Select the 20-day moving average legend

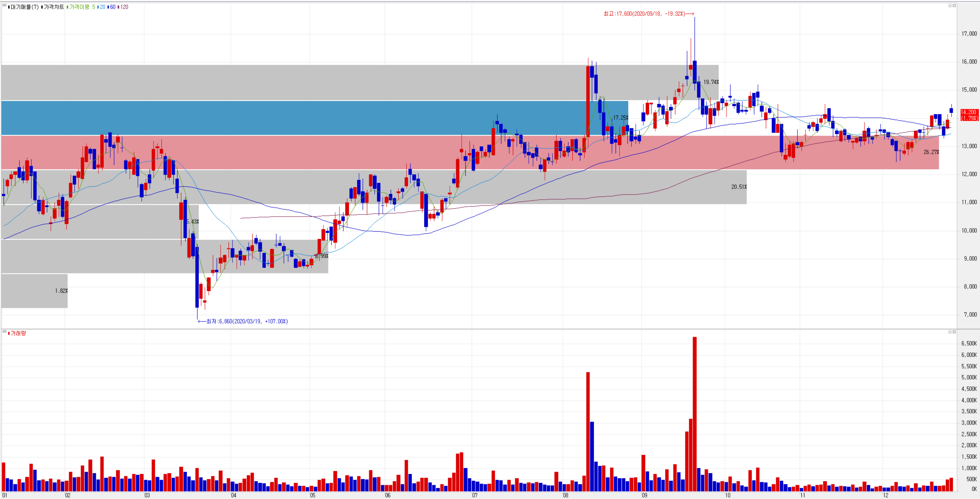coord(102,7)
